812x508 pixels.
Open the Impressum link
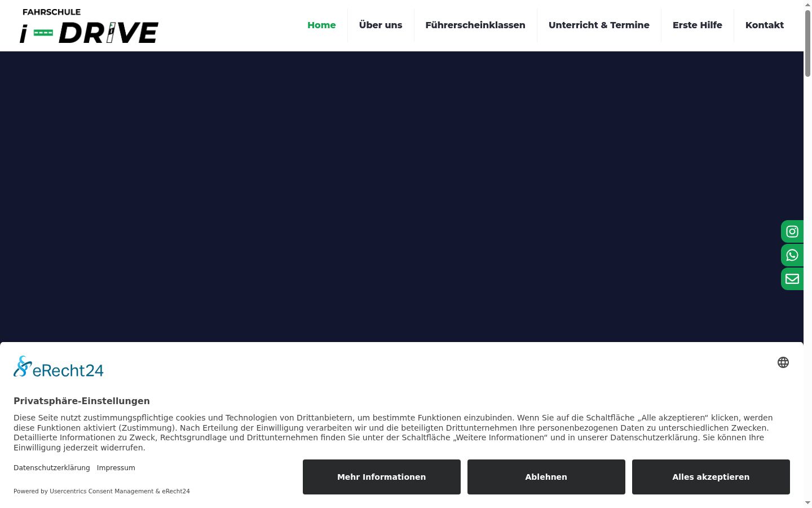pos(116,468)
